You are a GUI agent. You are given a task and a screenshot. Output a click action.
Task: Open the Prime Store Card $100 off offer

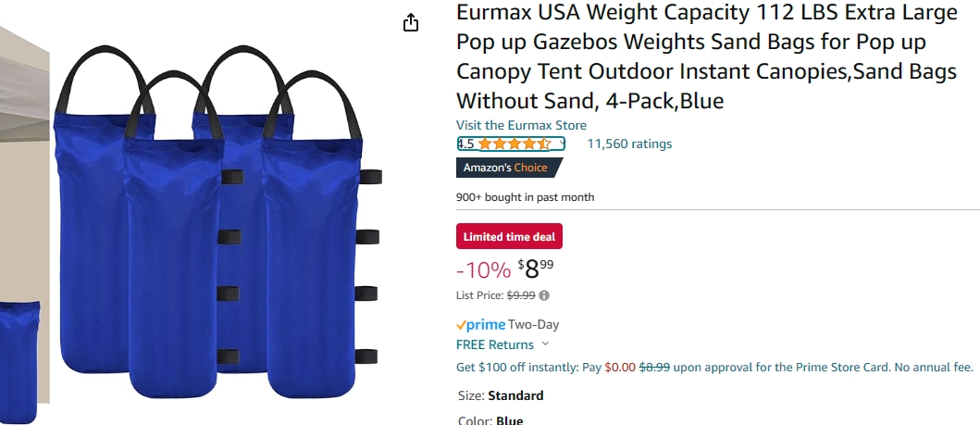[x=714, y=368]
